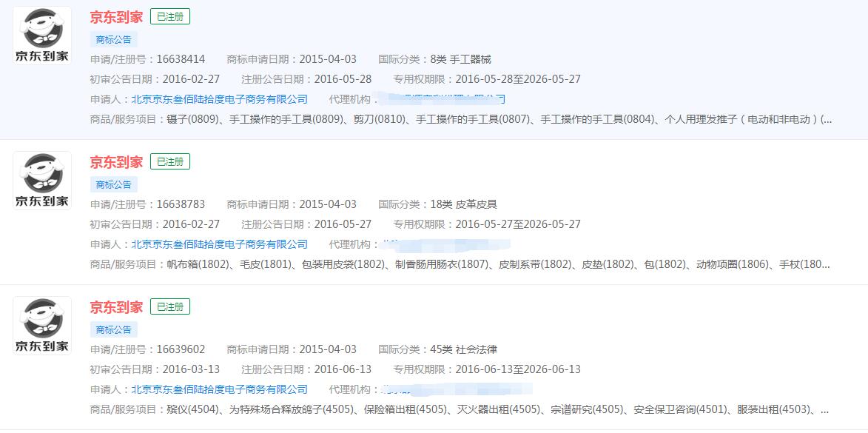Image resolution: width=868 pixels, height=433 pixels.
Task: Open applicant 北京京东叁佰陆拾度电子商务有限公司 in 8类 record
Action: click(219, 99)
